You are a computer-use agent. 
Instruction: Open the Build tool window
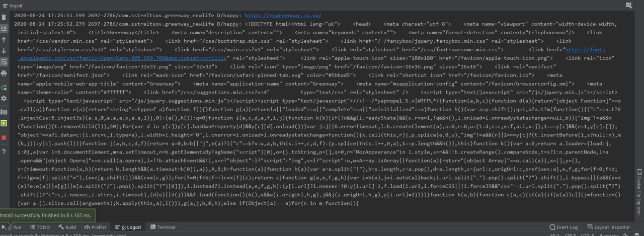tap(67, 227)
